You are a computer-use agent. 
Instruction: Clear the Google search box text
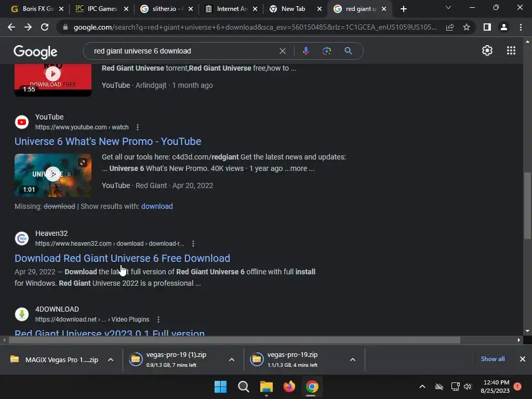(x=282, y=51)
